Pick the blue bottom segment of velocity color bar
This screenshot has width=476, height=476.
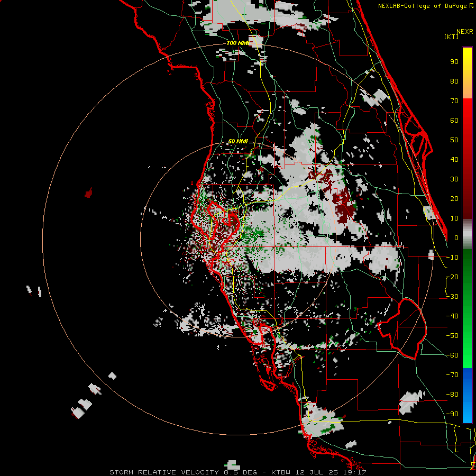coord(467,395)
